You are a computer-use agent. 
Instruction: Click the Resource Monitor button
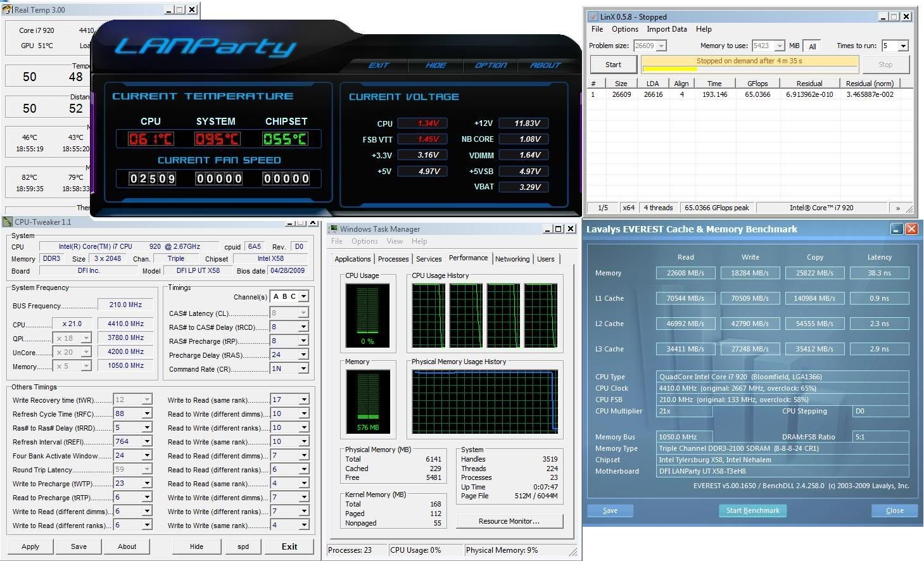click(x=509, y=521)
